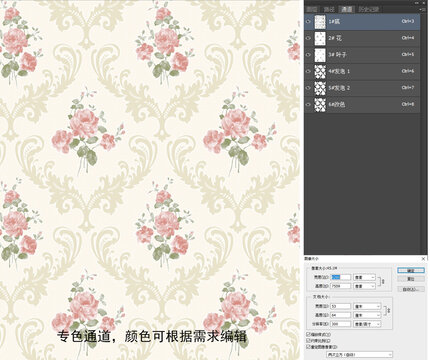Open the 两次立方 resample method dropdown
The width and height of the screenshot is (430, 360).
359,355
